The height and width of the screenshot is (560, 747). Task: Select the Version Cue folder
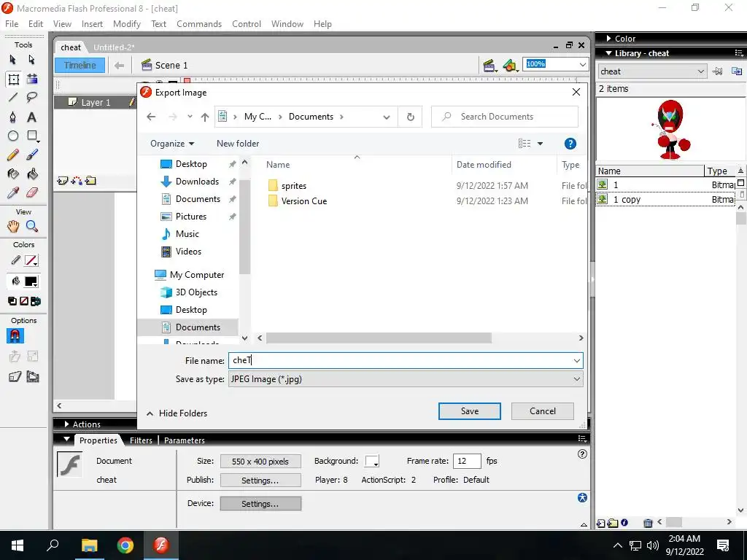304,201
